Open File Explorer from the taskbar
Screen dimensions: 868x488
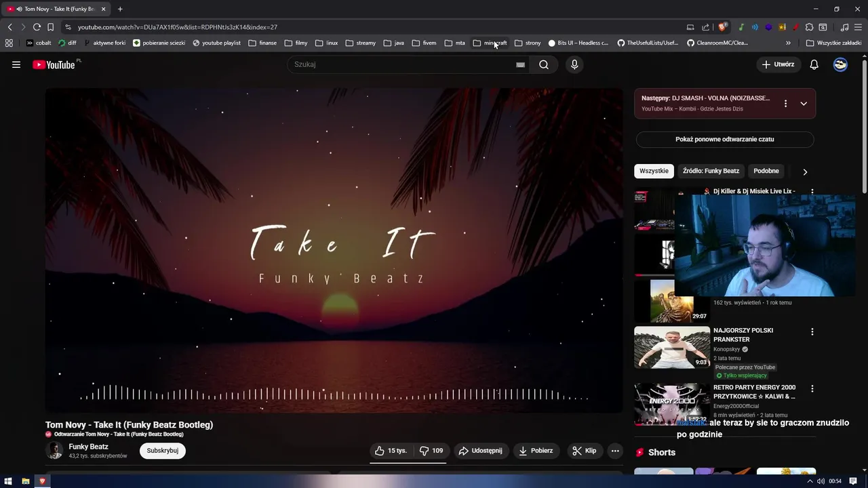click(x=25, y=481)
